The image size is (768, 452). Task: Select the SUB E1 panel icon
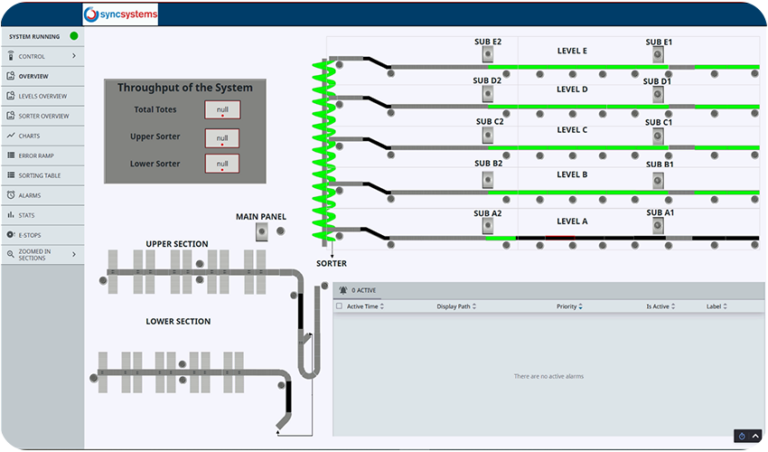pyautogui.click(x=658, y=54)
